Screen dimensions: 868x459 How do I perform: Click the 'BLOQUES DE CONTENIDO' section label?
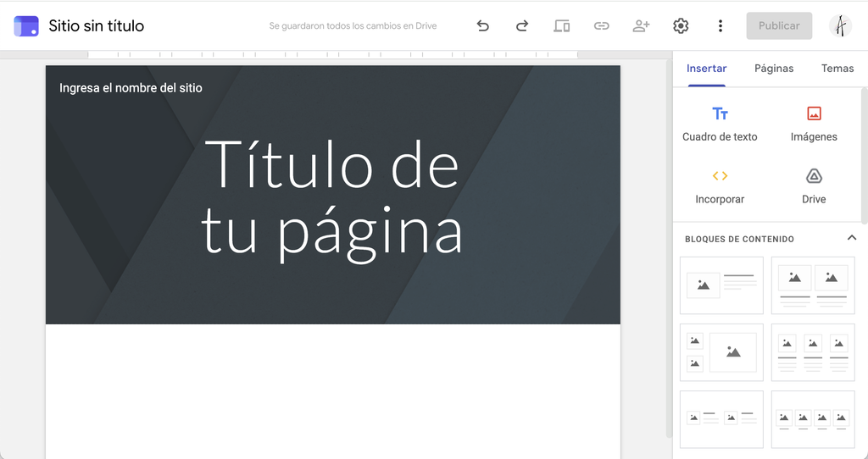pyautogui.click(x=739, y=239)
